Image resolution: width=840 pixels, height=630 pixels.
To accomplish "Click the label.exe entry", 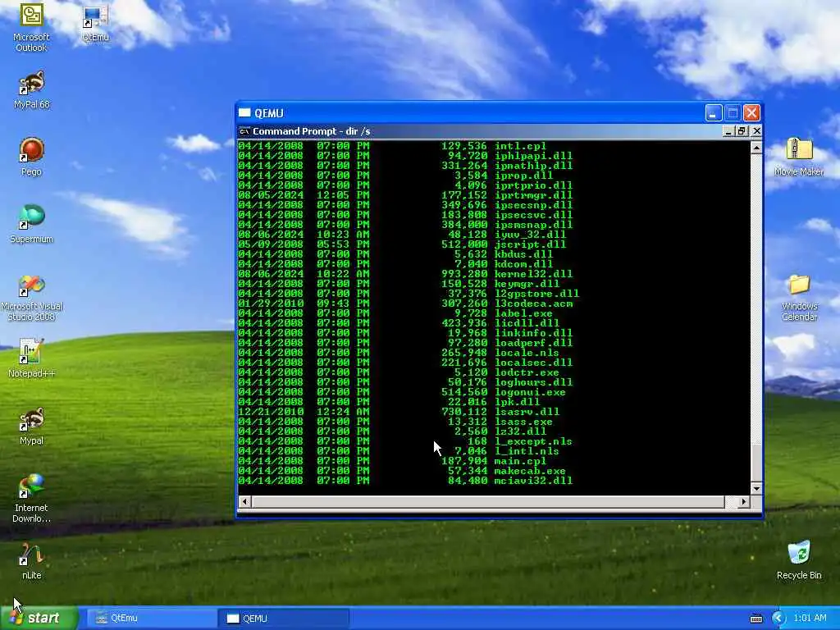I will click(523, 313).
